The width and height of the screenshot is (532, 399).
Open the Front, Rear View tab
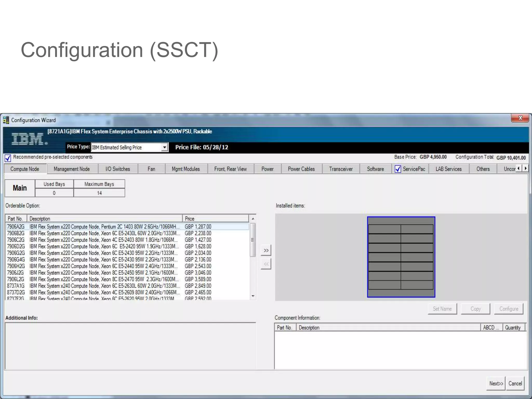(x=230, y=169)
